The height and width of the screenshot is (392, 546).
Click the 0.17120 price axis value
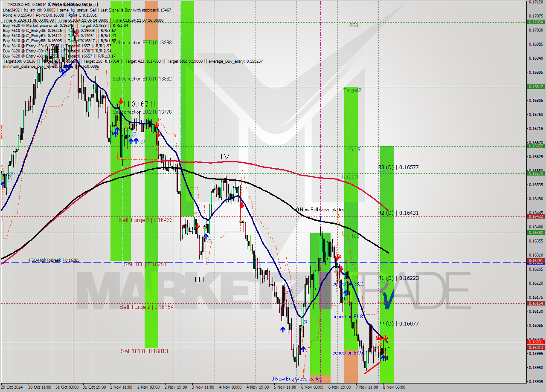pyautogui.click(x=536, y=2)
